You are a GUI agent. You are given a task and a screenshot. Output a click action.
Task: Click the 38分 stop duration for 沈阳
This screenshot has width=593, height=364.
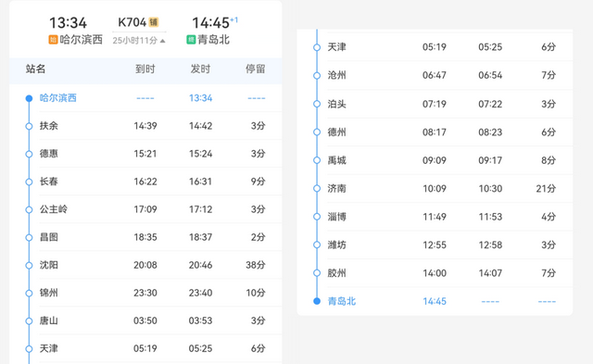pos(256,265)
